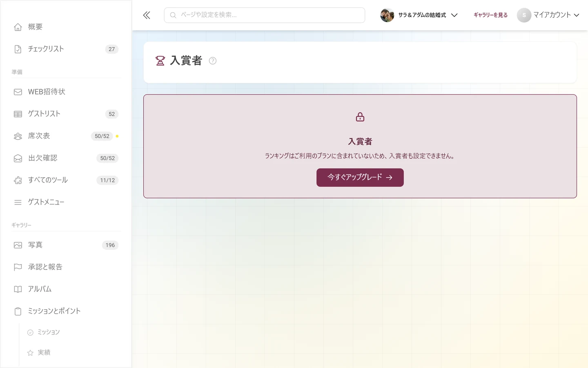The image size is (588, 368).
Task: Open the 実績 sub-item
Action: (x=44, y=353)
